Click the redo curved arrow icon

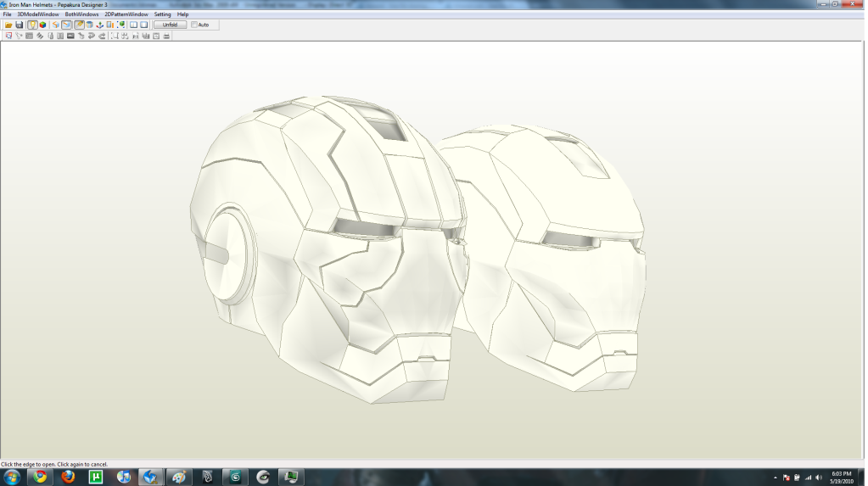(x=102, y=36)
